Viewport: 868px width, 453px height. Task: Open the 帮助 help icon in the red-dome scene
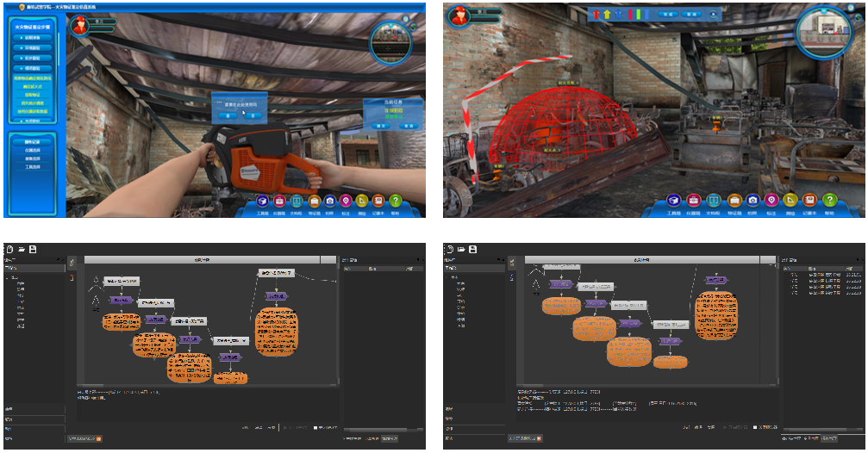click(x=830, y=201)
